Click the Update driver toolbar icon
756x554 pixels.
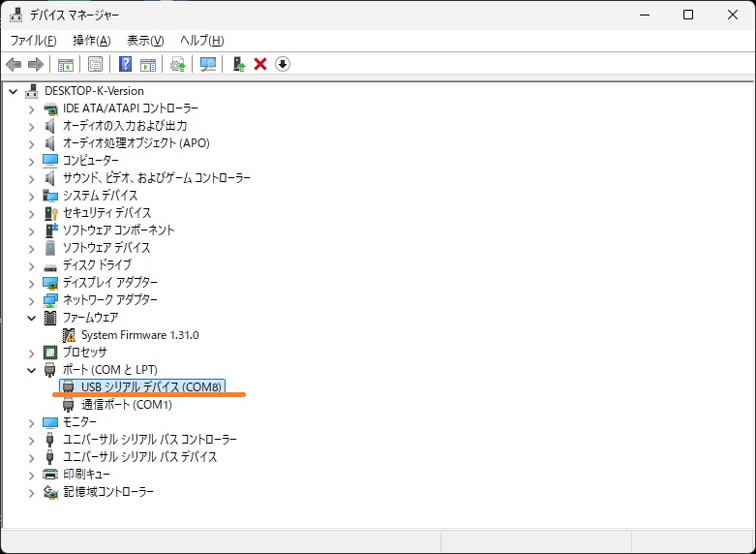177,64
